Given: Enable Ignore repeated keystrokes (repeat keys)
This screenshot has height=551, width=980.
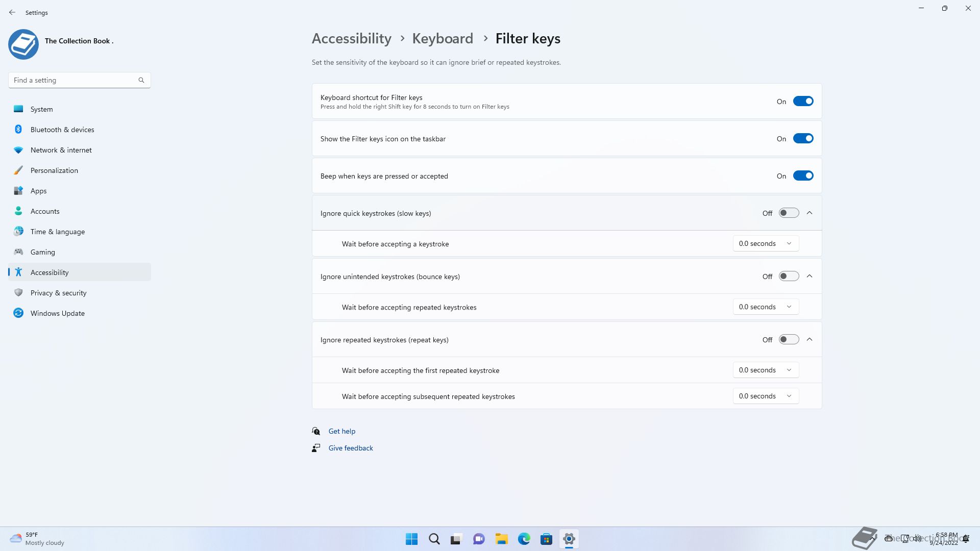Looking at the screenshot, I should coord(789,339).
